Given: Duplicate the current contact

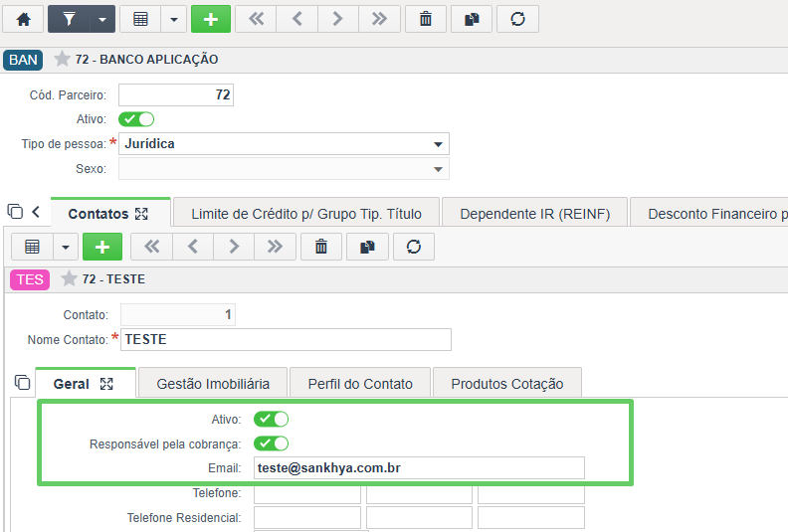Looking at the screenshot, I should click(x=367, y=247).
